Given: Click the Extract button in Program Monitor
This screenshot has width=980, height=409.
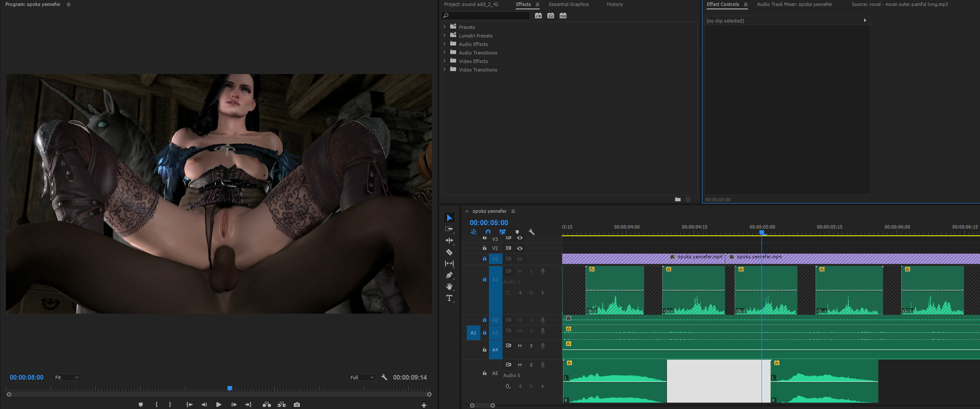Looking at the screenshot, I should 282,404.
